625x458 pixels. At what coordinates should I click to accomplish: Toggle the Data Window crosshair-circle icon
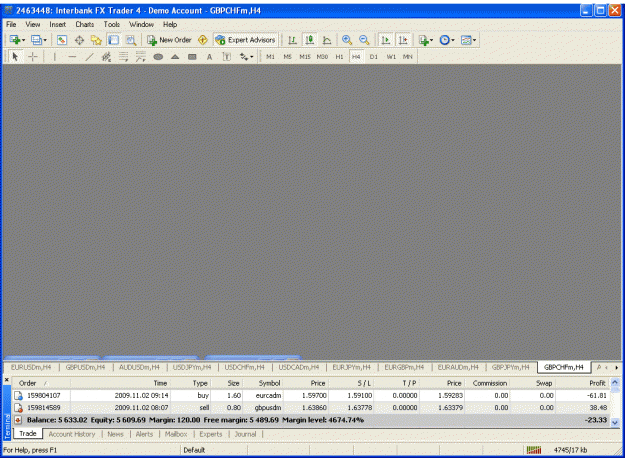[79, 40]
